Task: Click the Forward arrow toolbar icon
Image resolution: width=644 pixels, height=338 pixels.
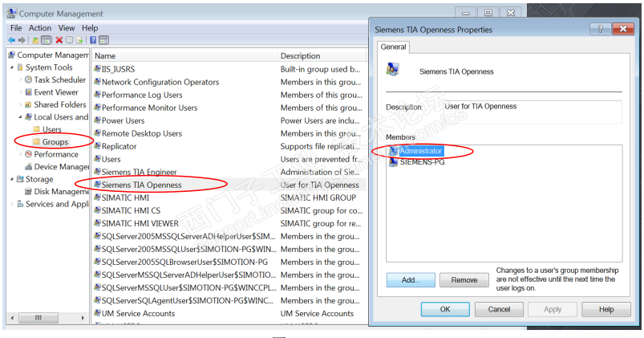Action: tap(22, 40)
